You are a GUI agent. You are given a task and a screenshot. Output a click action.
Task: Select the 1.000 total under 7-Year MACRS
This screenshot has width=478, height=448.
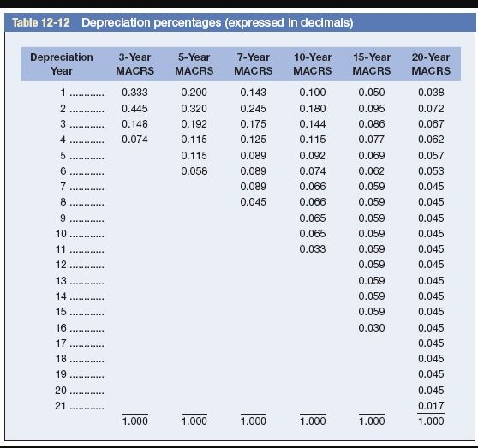point(253,421)
